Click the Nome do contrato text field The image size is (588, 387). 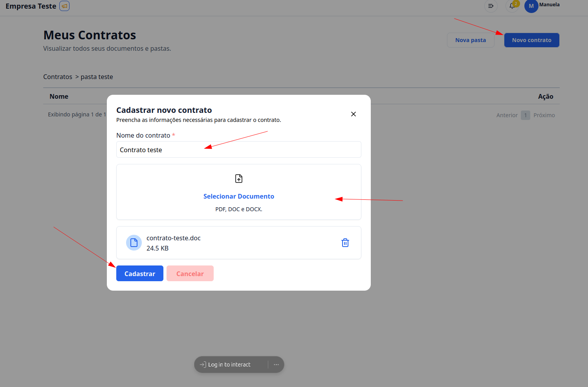click(238, 150)
